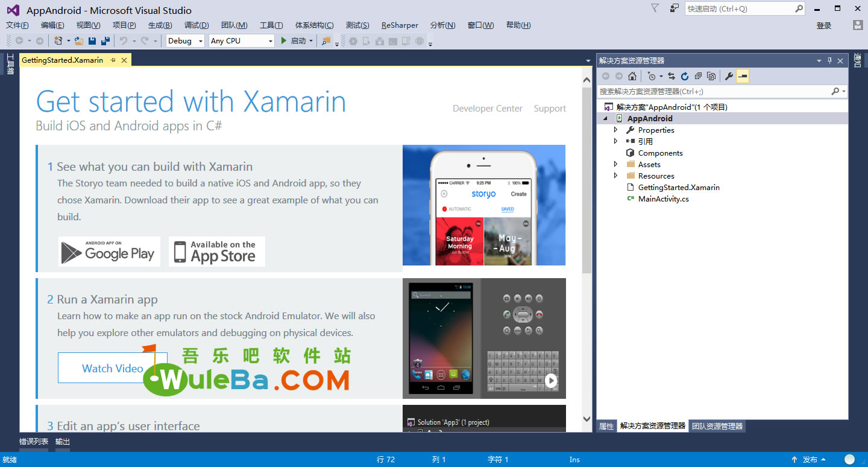The width and height of the screenshot is (868, 467).
Task: Refresh the Solution Explorer tree
Action: tap(685, 76)
